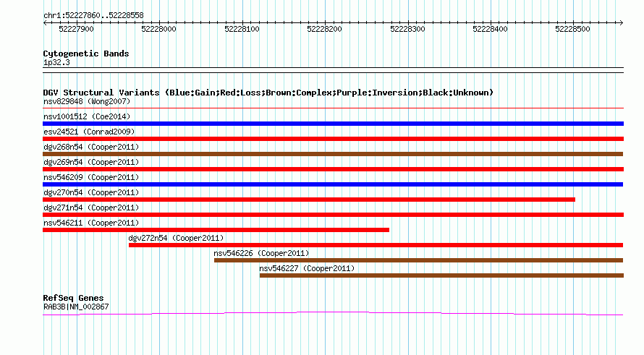Screen dimensions: 644x355
Task: Click ruler position 52228400
Action: click(490, 29)
